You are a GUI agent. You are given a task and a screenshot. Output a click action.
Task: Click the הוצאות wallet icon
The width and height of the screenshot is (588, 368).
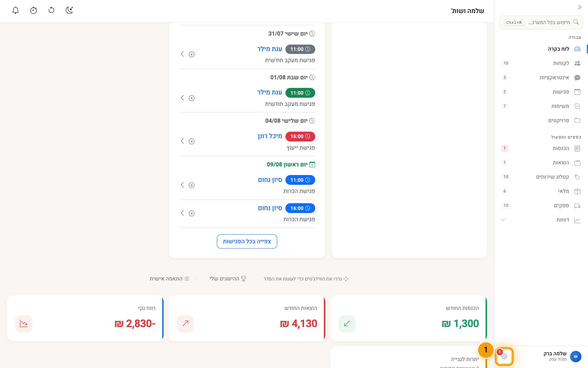coord(577,163)
